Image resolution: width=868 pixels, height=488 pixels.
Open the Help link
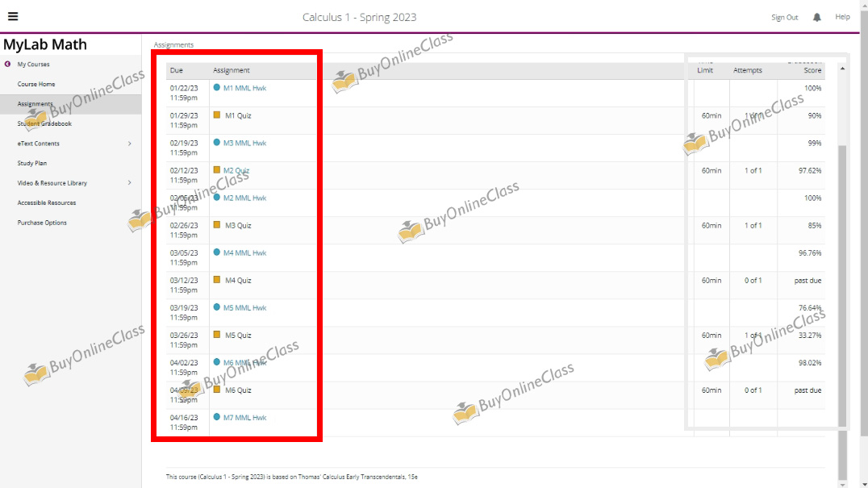click(842, 17)
